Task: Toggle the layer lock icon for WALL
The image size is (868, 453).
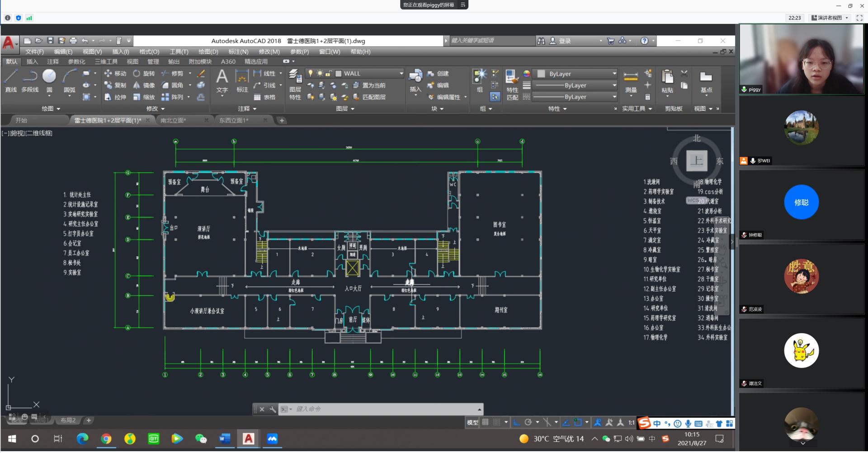Action: 329,73
